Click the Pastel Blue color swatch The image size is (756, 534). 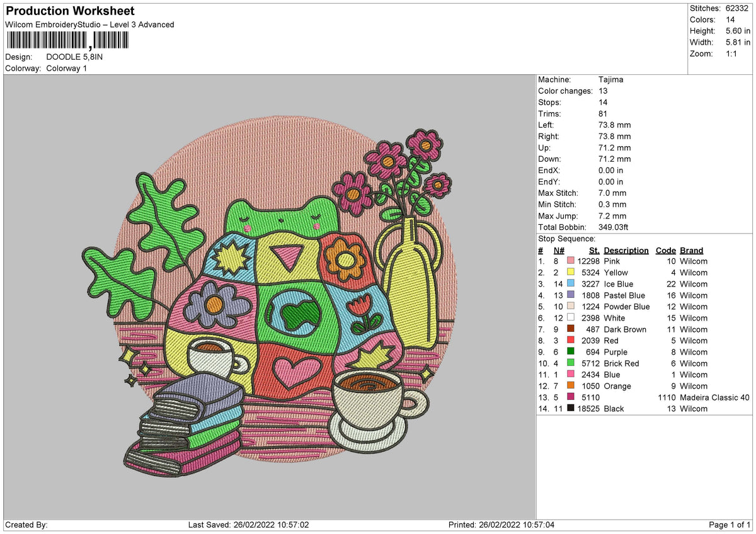[571, 295]
